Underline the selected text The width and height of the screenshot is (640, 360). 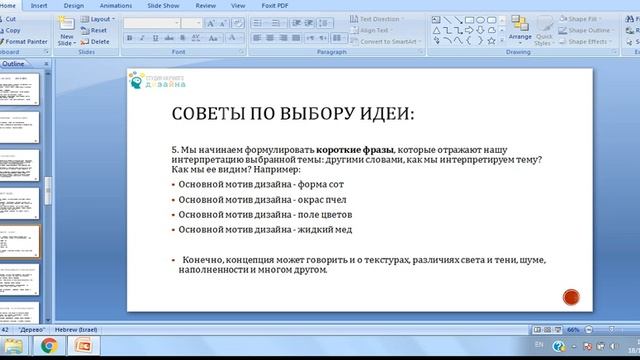[155, 38]
